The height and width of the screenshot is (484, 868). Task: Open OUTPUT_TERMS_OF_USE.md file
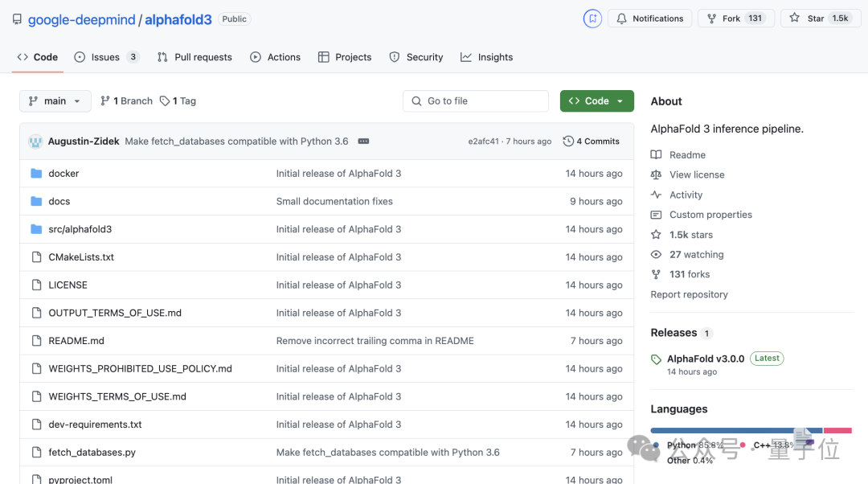click(x=115, y=313)
